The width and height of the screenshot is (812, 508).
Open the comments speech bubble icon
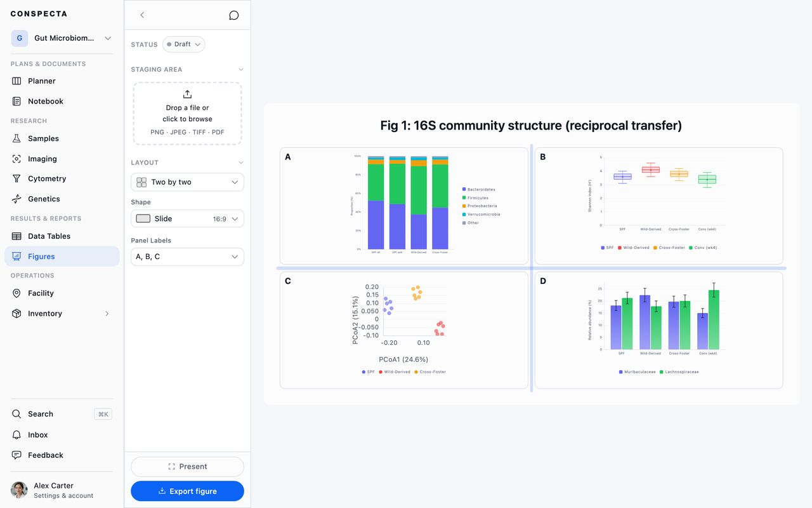[233, 15]
